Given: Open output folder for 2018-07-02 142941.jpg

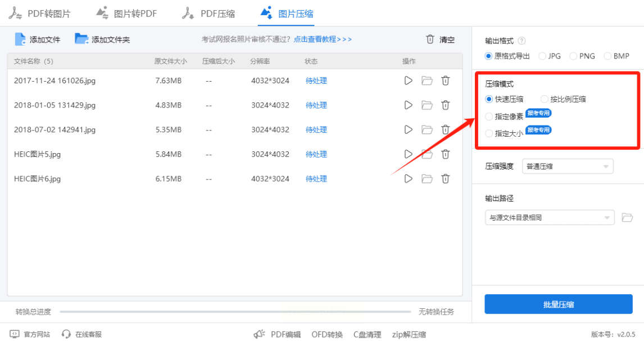Looking at the screenshot, I should tap(427, 129).
